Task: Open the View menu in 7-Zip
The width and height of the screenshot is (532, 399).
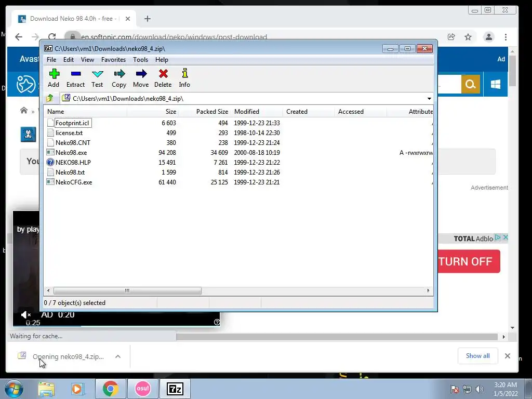Action: pos(87,60)
